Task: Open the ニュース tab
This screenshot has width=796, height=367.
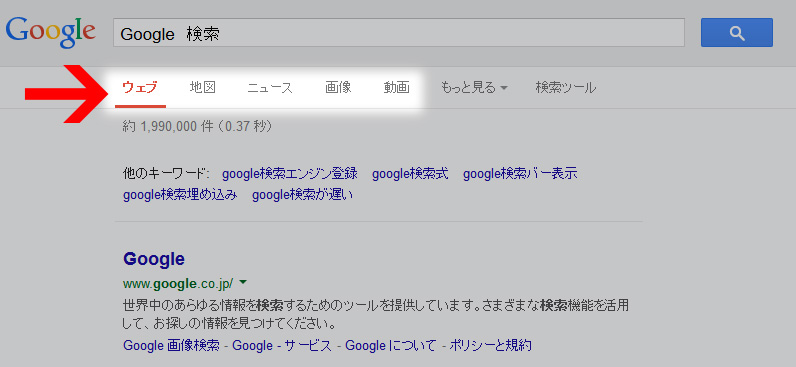Action: pos(270,88)
